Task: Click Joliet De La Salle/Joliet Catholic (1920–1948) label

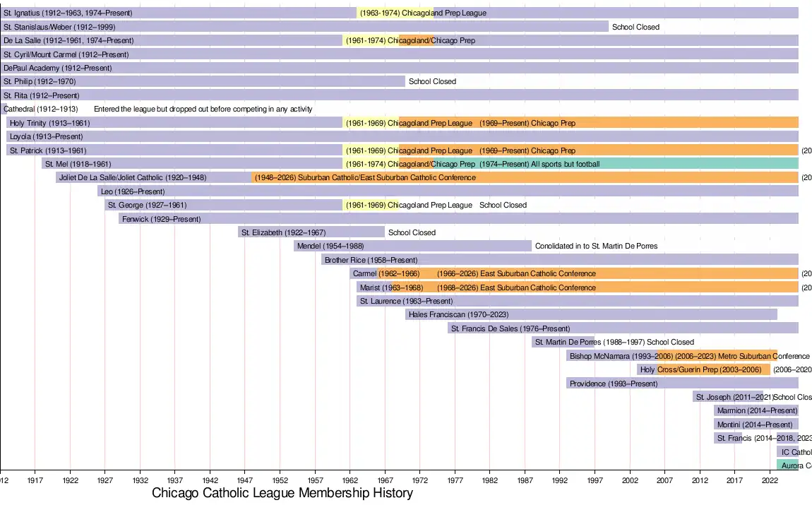Action: [133, 177]
